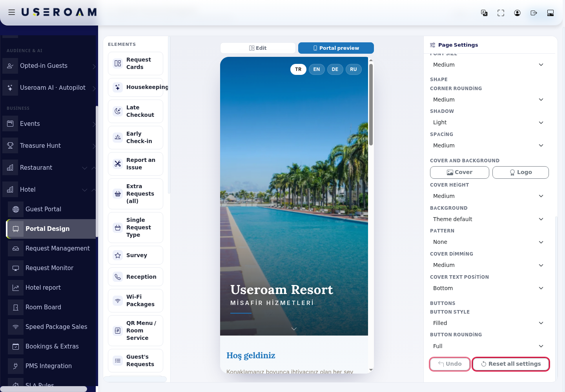Click the Cover button
Screen dimensions: 565x392
pos(459,172)
